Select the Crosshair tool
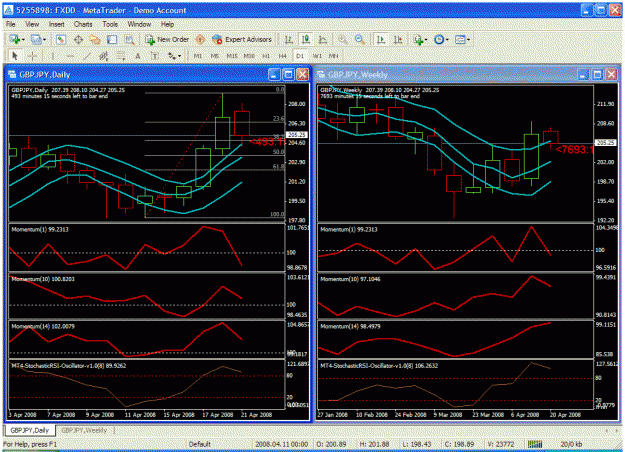 [x=32, y=56]
